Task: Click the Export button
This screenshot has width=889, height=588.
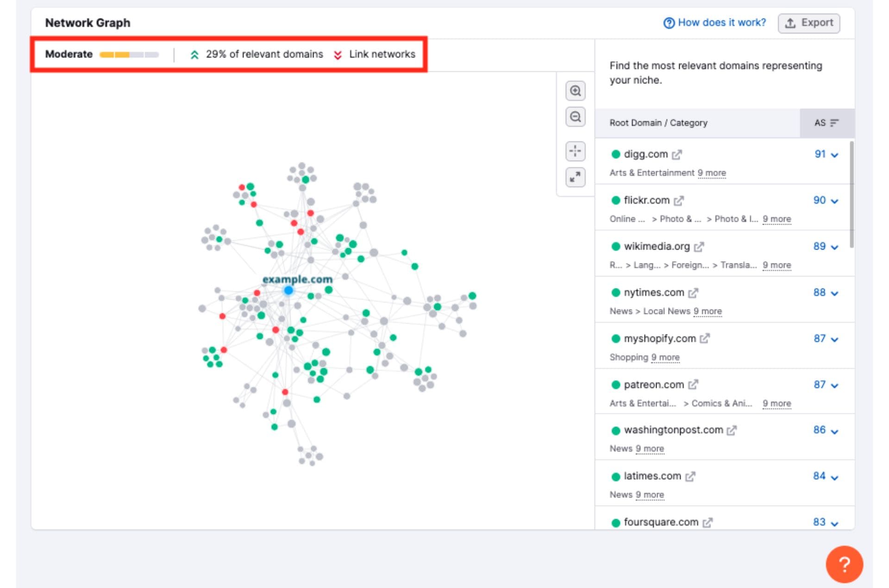Action: point(809,23)
